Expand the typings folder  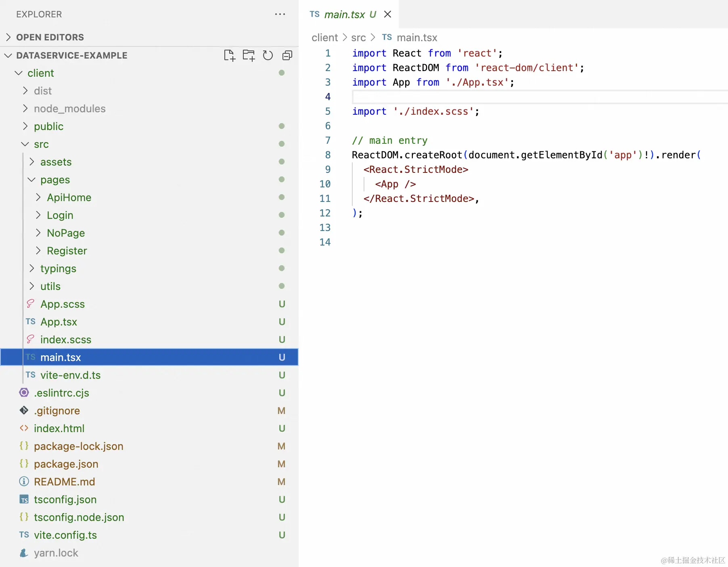click(x=31, y=269)
